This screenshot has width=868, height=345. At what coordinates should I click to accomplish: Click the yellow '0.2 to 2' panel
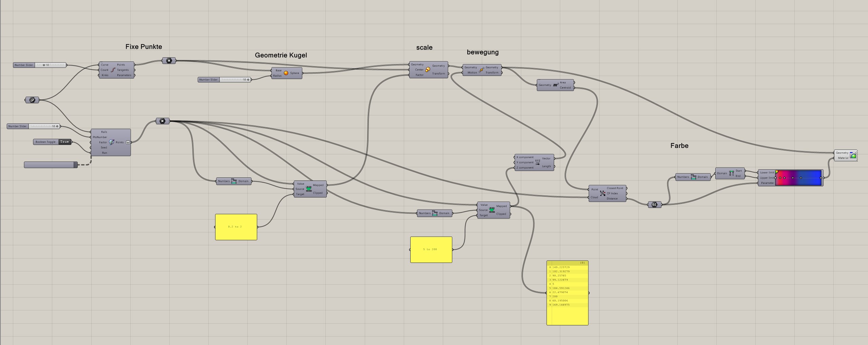236,226
